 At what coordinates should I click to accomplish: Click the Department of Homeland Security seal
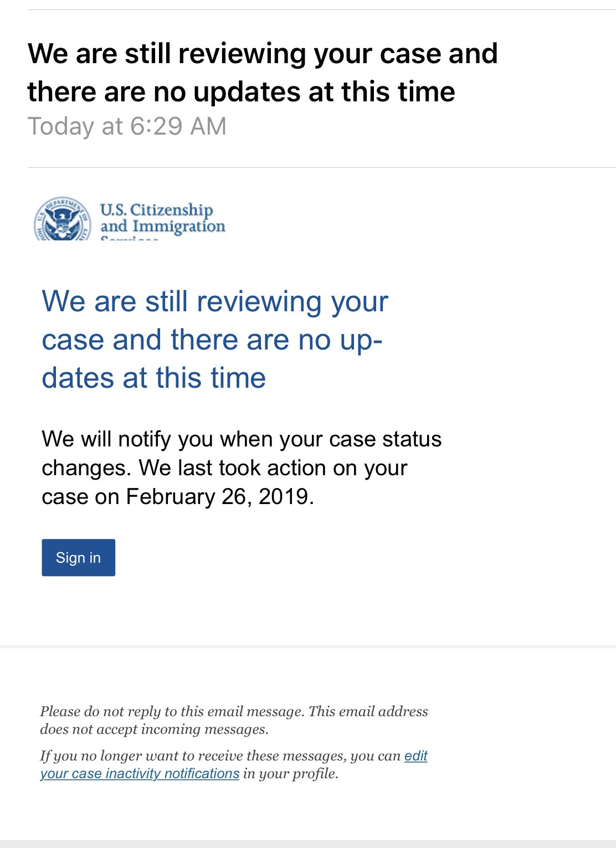coord(63,218)
